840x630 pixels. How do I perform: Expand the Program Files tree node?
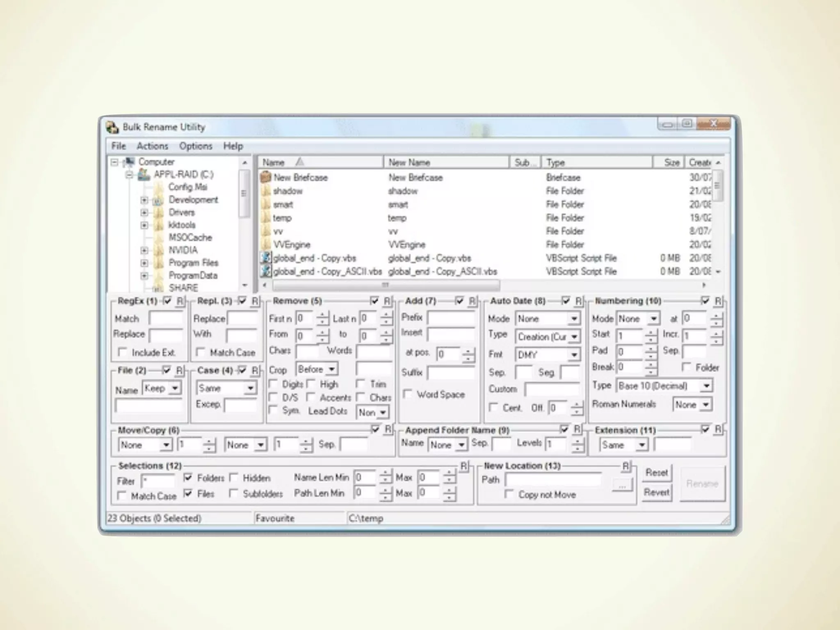click(x=144, y=263)
